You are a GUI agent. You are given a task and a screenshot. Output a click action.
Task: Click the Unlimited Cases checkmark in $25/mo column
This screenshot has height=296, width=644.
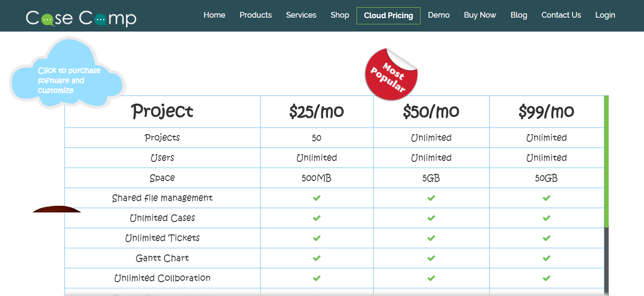click(317, 218)
